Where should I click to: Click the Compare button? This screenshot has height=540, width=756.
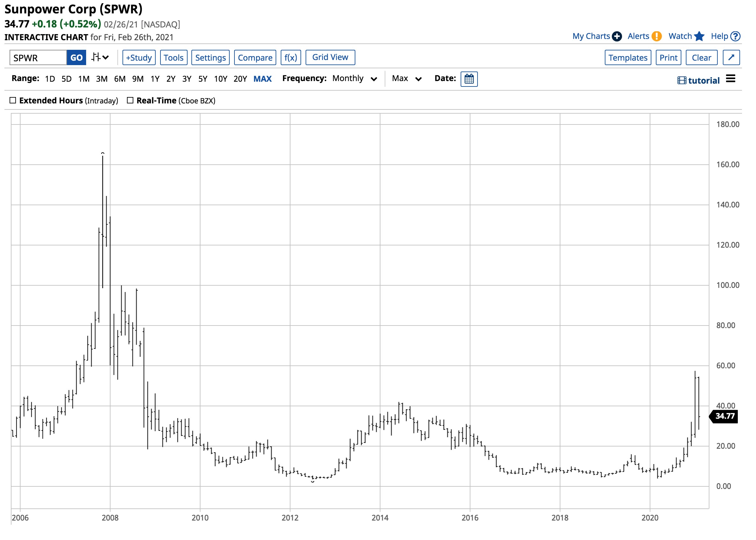click(255, 57)
